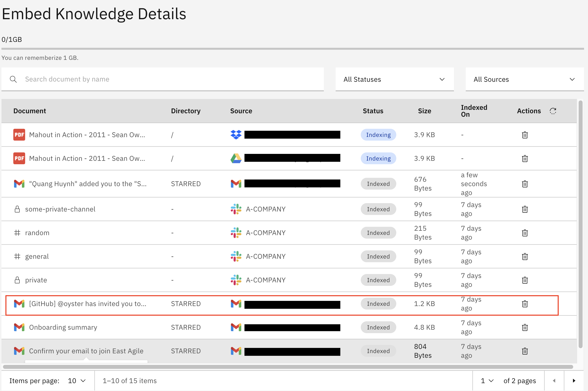Click the Dropbox source icon
Image resolution: width=588 pixels, height=391 pixels.
click(x=236, y=135)
